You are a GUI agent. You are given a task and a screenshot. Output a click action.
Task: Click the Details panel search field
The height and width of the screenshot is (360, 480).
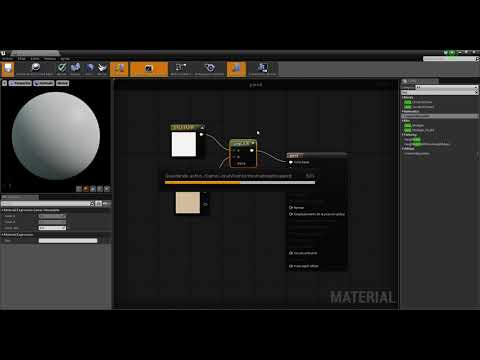45,204
